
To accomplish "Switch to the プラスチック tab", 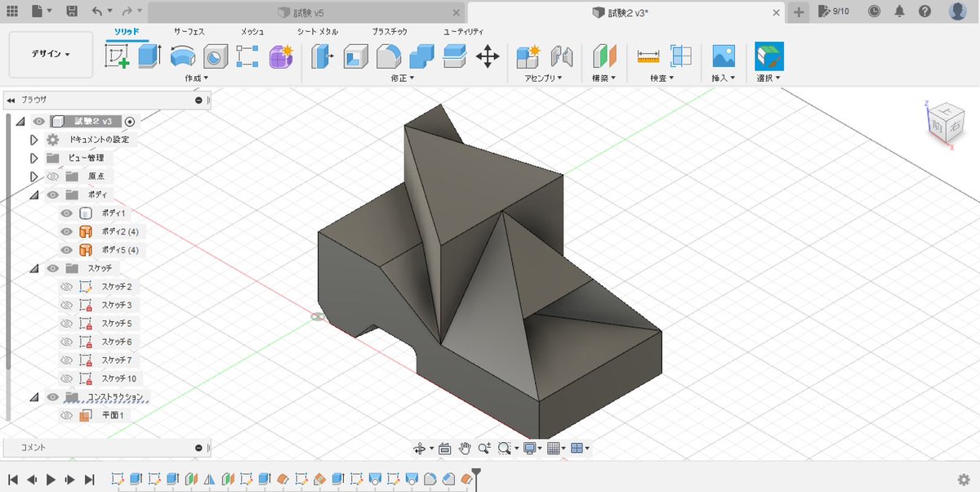I will (x=390, y=31).
